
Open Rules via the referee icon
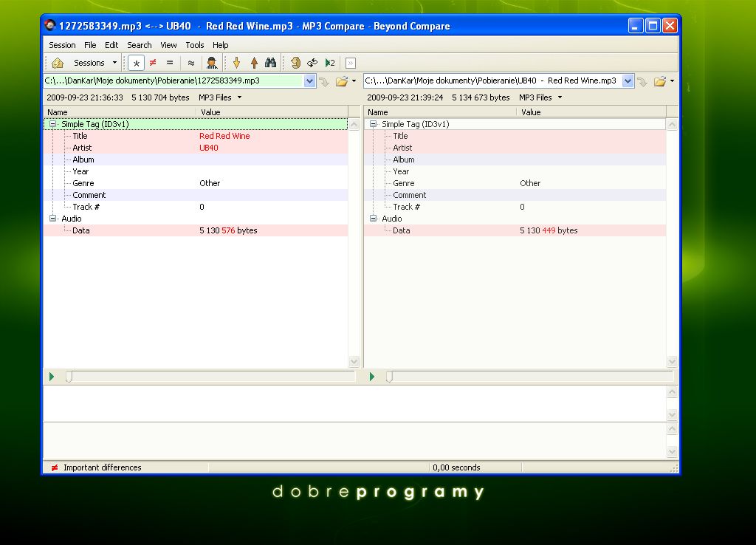tap(211, 63)
